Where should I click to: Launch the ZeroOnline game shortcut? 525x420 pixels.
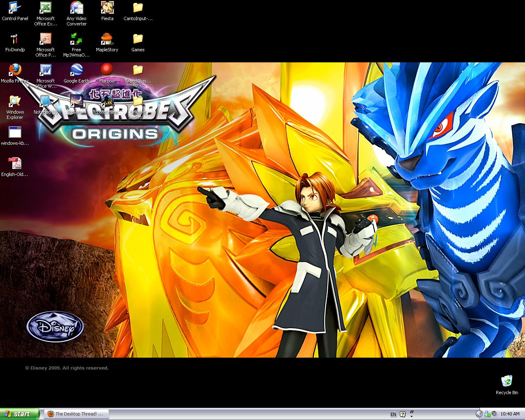tap(107, 105)
